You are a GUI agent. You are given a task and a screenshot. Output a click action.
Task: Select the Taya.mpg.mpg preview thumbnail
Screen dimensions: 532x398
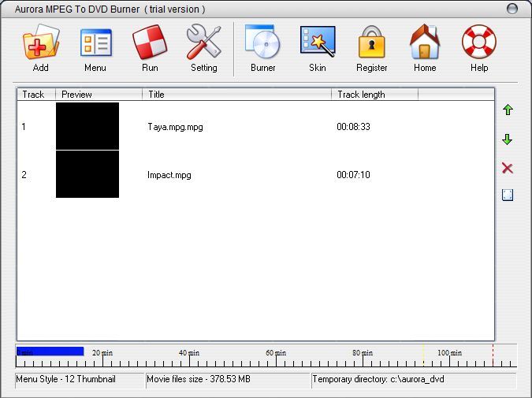pos(87,126)
